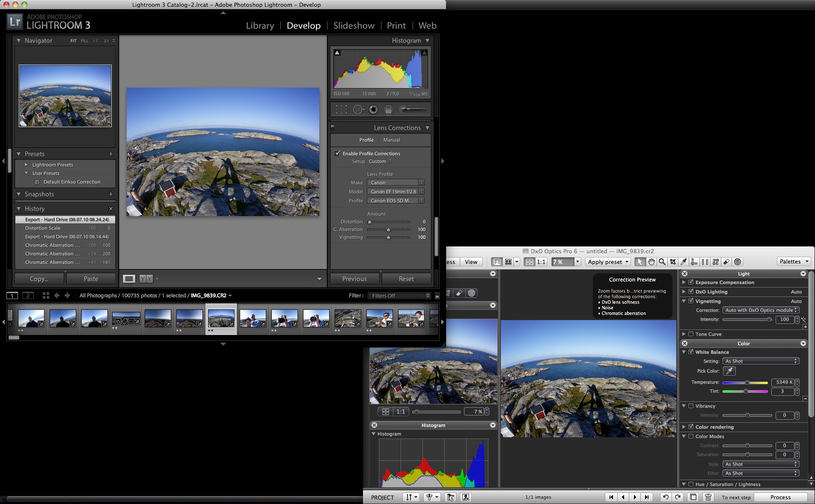Select the Spot Removal tool
The width and height of the screenshot is (815, 504).
[358, 110]
